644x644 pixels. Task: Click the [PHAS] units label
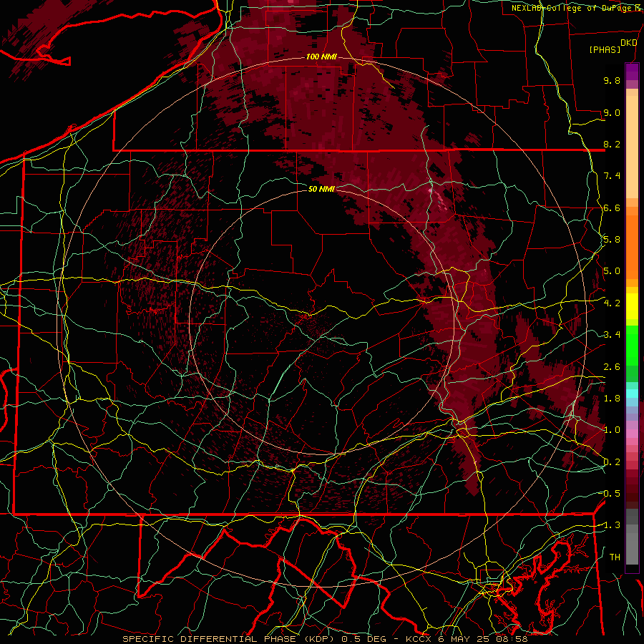[x=605, y=50]
